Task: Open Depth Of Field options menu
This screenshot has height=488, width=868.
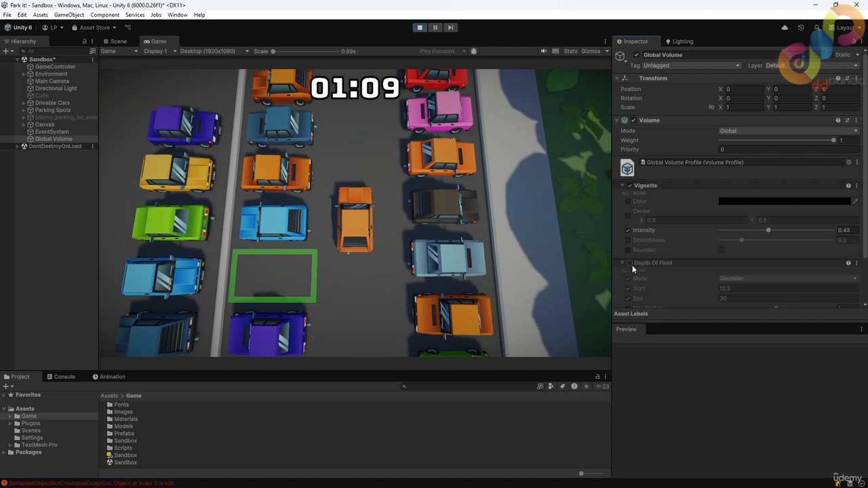Action: [x=856, y=263]
